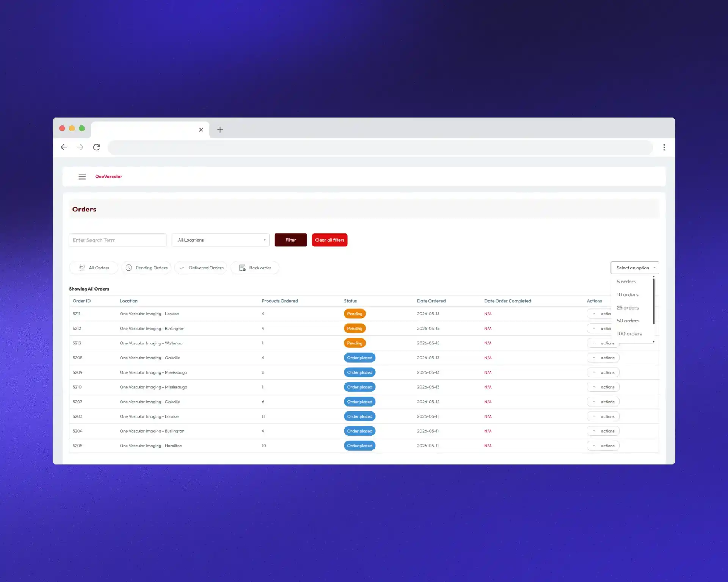The height and width of the screenshot is (582, 728).
Task: Choose 100 orders option
Action: coord(629,334)
